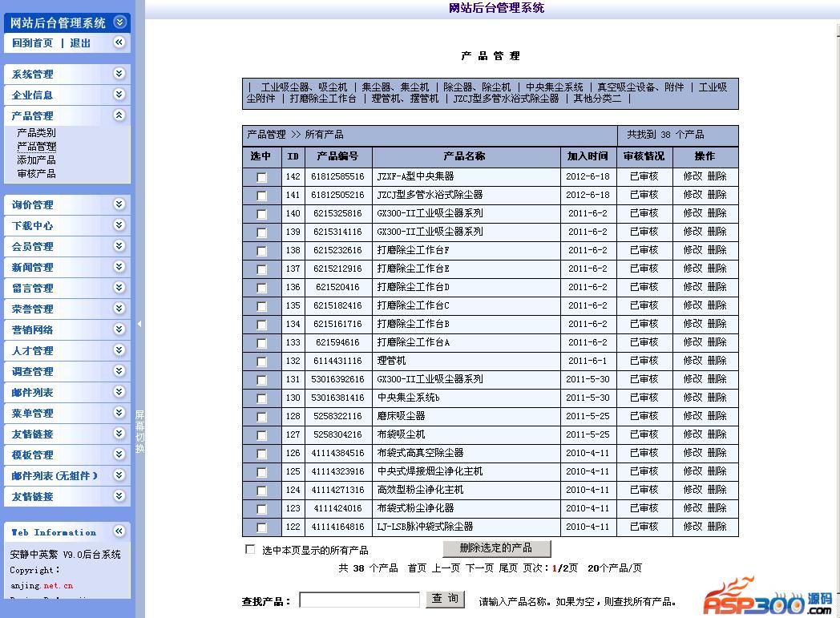Expand the 下载中心 section

tap(119, 225)
